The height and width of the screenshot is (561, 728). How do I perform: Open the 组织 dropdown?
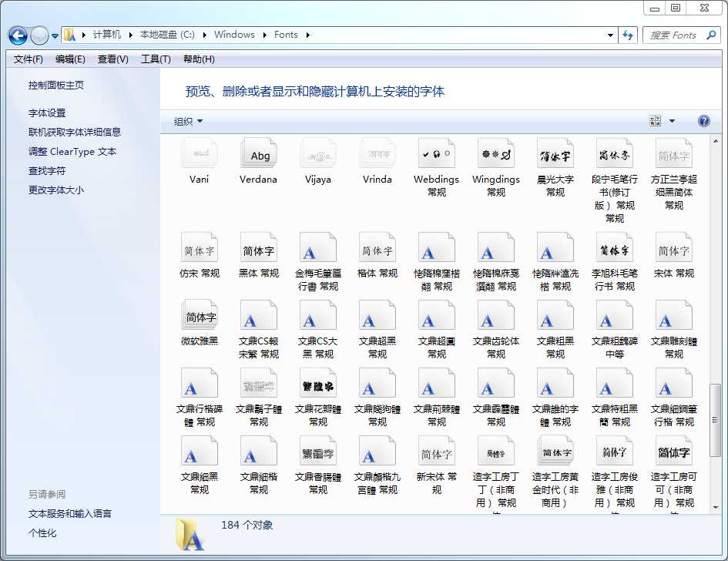coord(188,121)
